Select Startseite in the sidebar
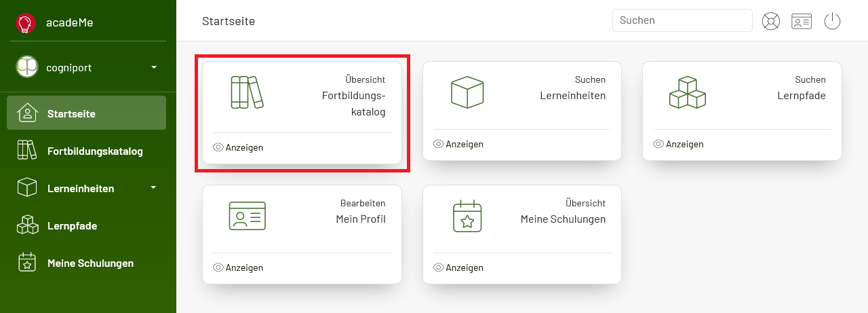The image size is (868, 313). tap(86, 113)
